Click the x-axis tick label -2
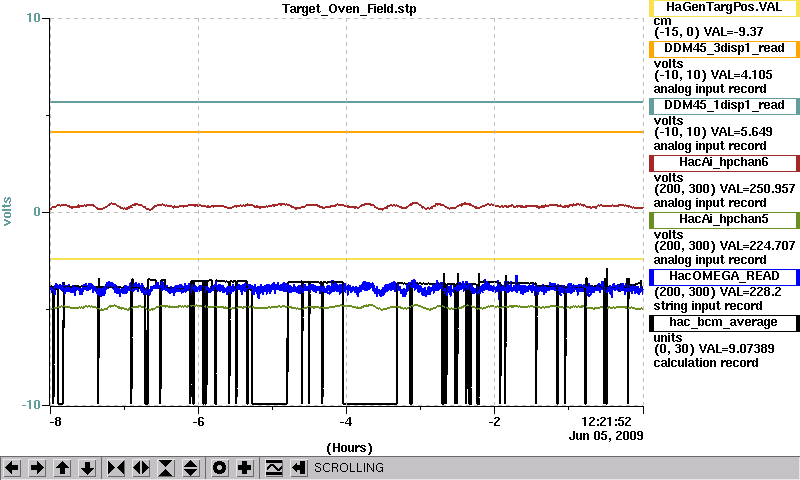Viewport: 800px width, 480px height. click(494, 422)
